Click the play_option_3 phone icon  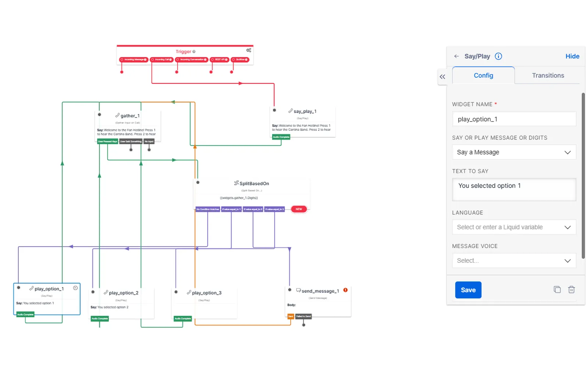click(189, 292)
